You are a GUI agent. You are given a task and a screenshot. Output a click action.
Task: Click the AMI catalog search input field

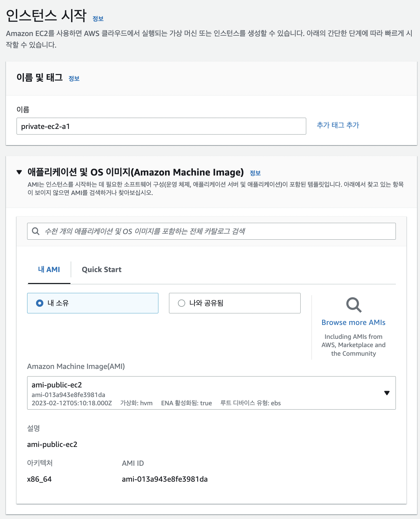pyautogui.click(x=211, y=231)
